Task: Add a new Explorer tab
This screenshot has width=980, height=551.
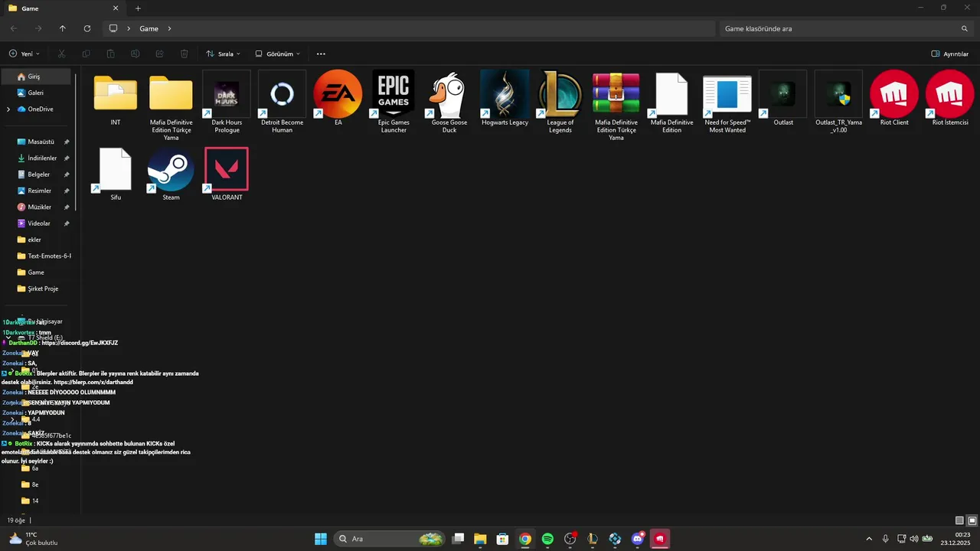Action: pyautogui.click(x=138, y=8)
